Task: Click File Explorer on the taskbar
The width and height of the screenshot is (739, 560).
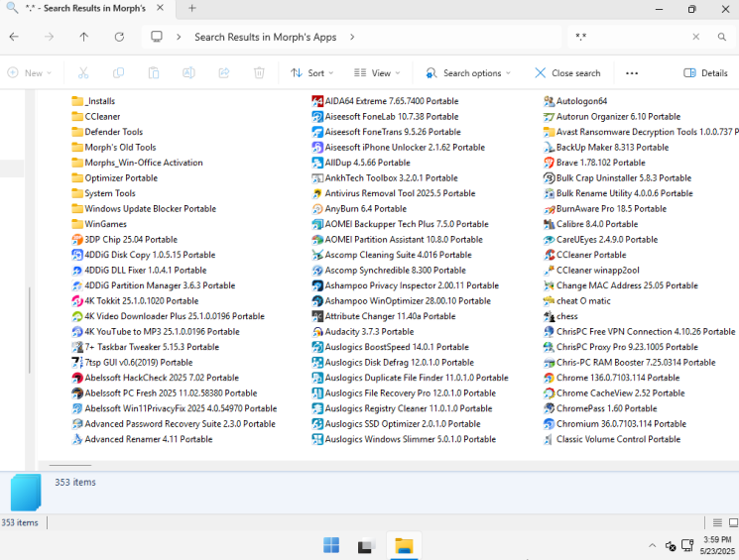Action: 404,546
